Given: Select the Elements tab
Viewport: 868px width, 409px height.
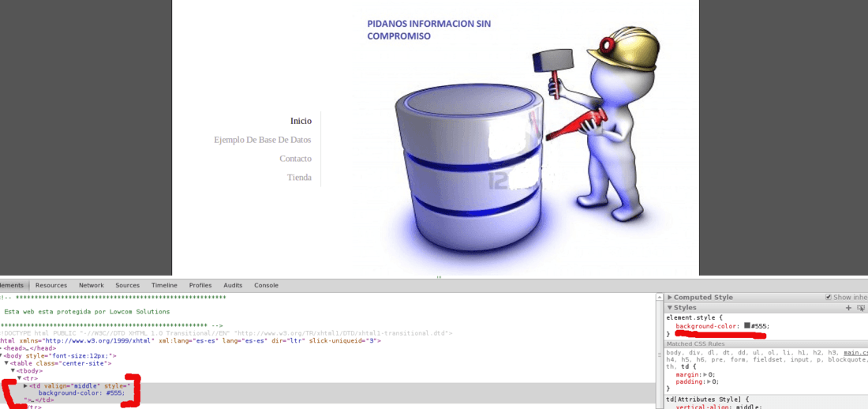Looking at the screenshot, I should [x=12, y=285].
